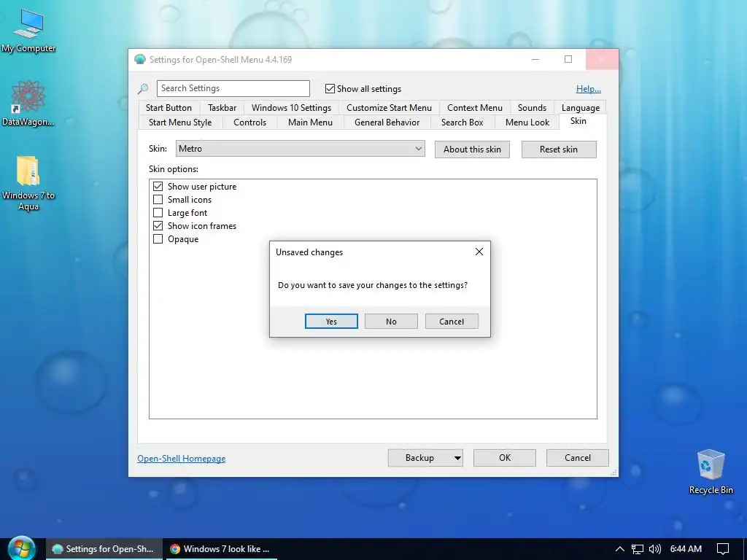Click the About this skin button
This screenshot has width=747, height=560.
[x=472, y=149]
